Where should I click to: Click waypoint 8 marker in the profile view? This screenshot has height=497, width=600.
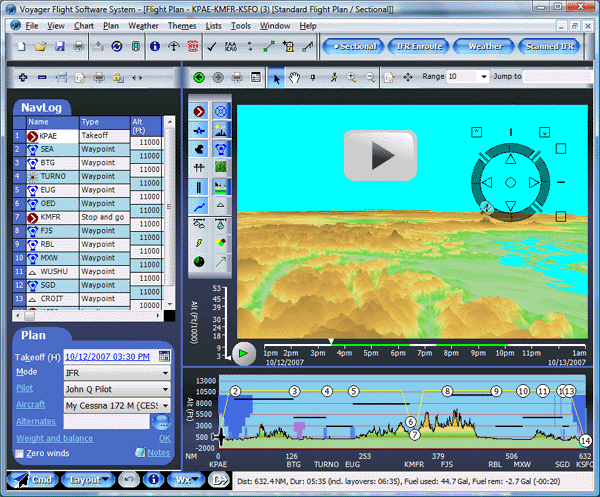[447, 391]
